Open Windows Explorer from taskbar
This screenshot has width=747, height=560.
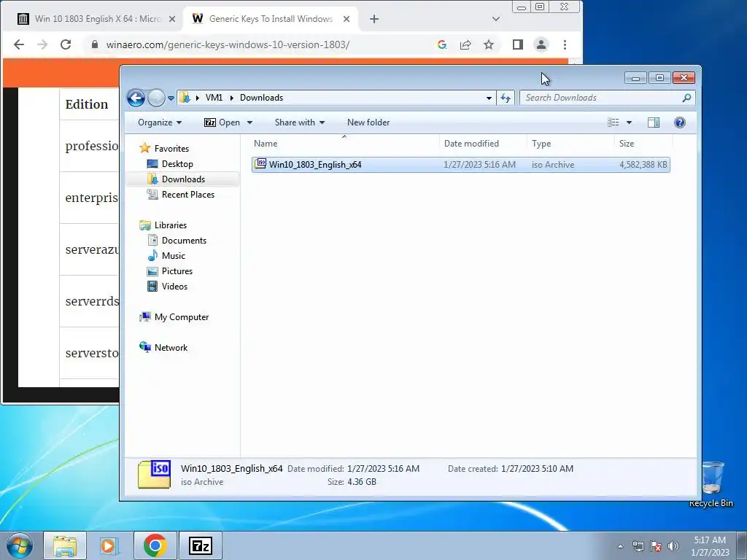tap(65, 545)
